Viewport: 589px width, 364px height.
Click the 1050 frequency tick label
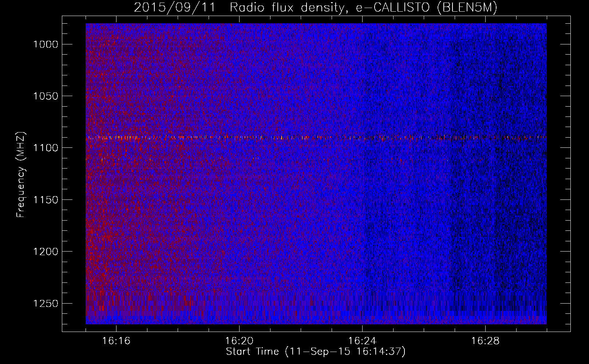coord(46,96)
